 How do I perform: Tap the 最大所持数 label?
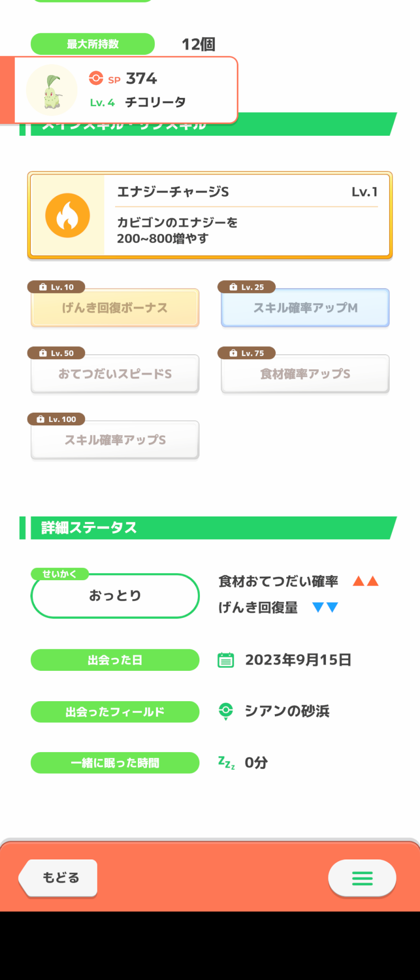coord(93,44)
